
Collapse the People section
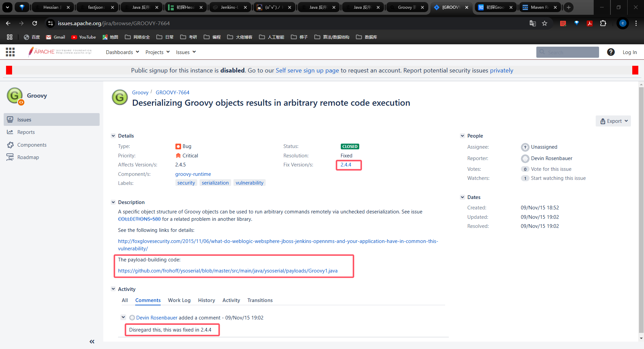coord(463,136)
